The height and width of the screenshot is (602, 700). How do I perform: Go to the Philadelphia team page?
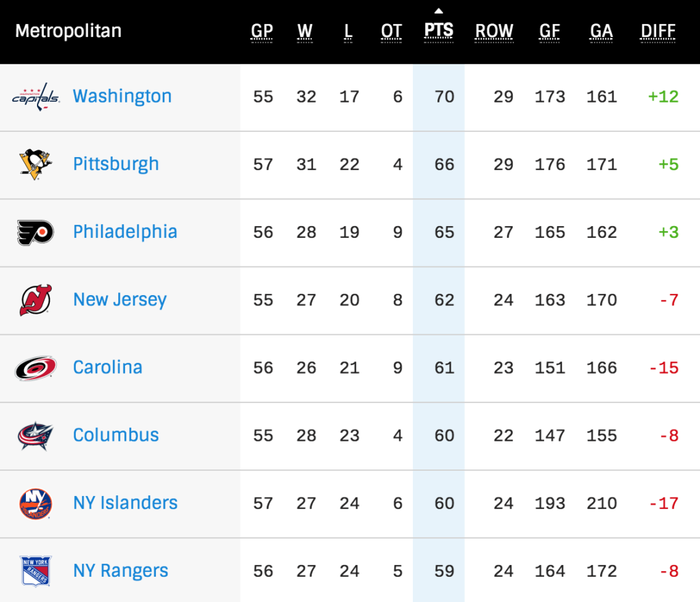click(125, 232)
